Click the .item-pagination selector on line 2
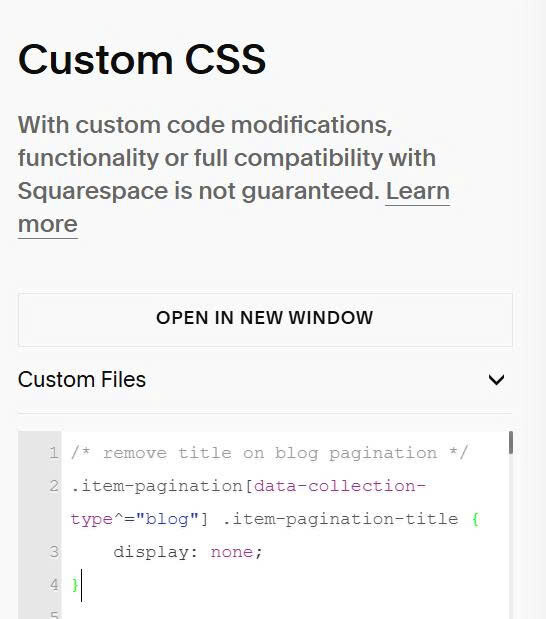The image size is (546, 619). tap(157, 486)
